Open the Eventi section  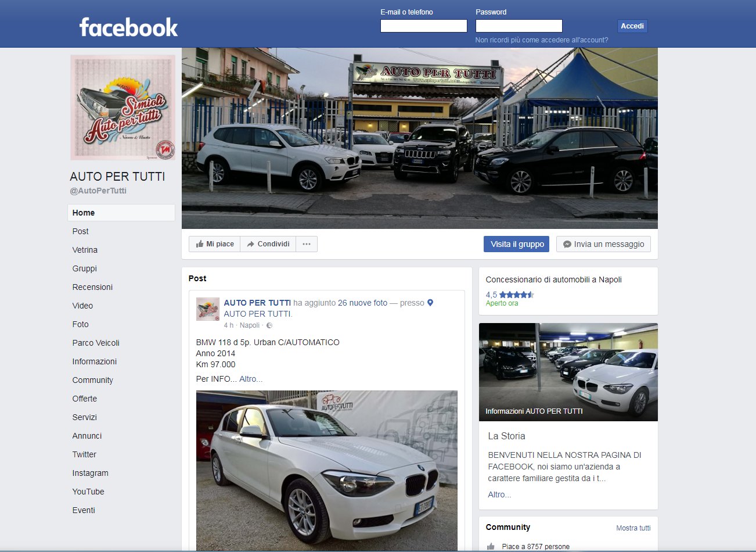(x=84, y=510)
